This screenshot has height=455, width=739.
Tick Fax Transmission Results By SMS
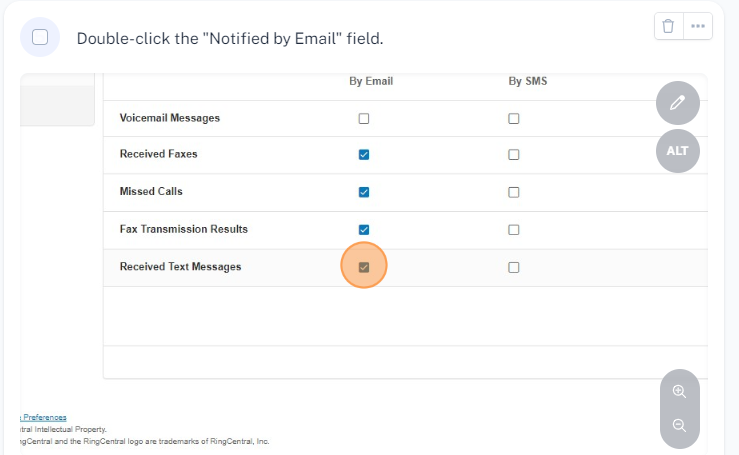click(514, 230)
